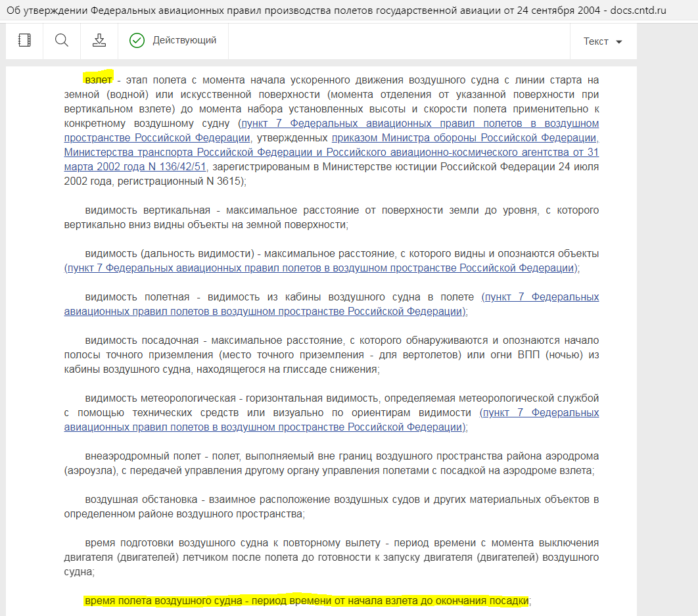Open the Текст view dropdown
698x616 pixels.
[603, 41]
